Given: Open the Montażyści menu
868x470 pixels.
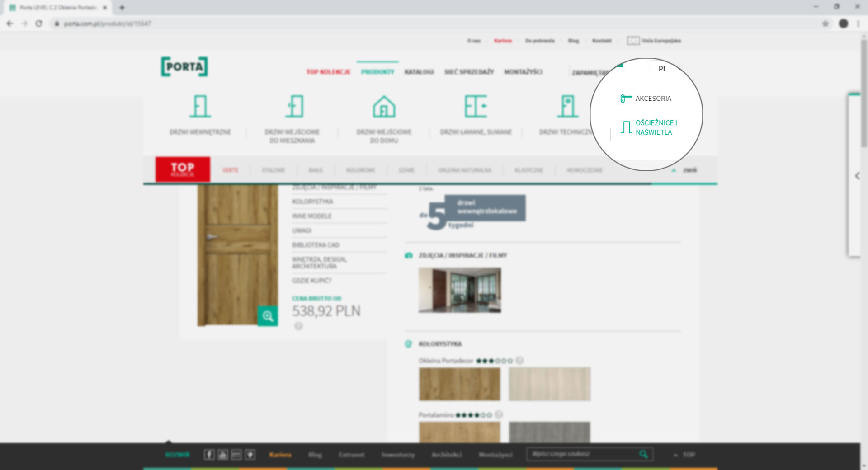Looking at the screenshot, I should (523, 72).
